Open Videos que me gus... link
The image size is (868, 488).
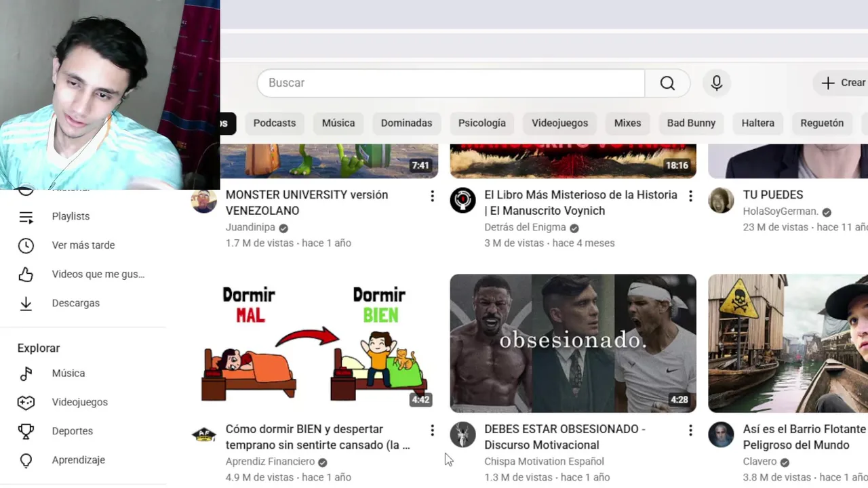pos(98,274)
